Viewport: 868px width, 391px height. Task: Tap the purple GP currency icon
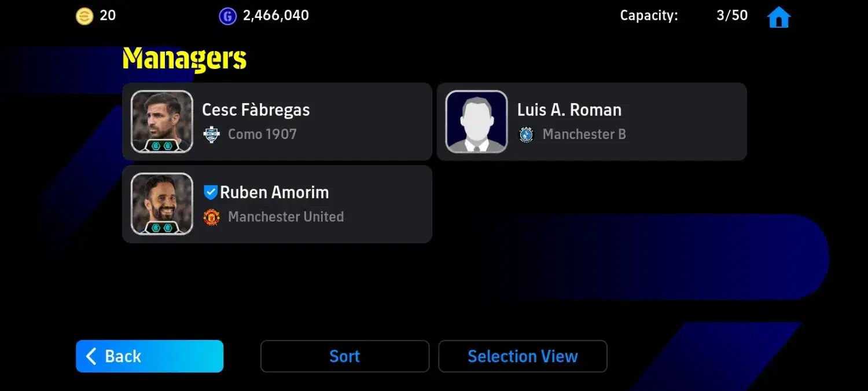pos(227,16)
